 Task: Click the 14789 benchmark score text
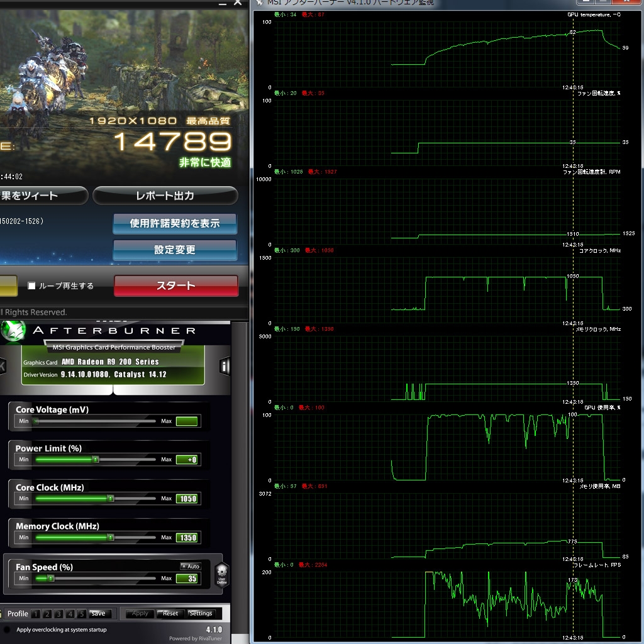pyautogui.click(x=173, y=142)
